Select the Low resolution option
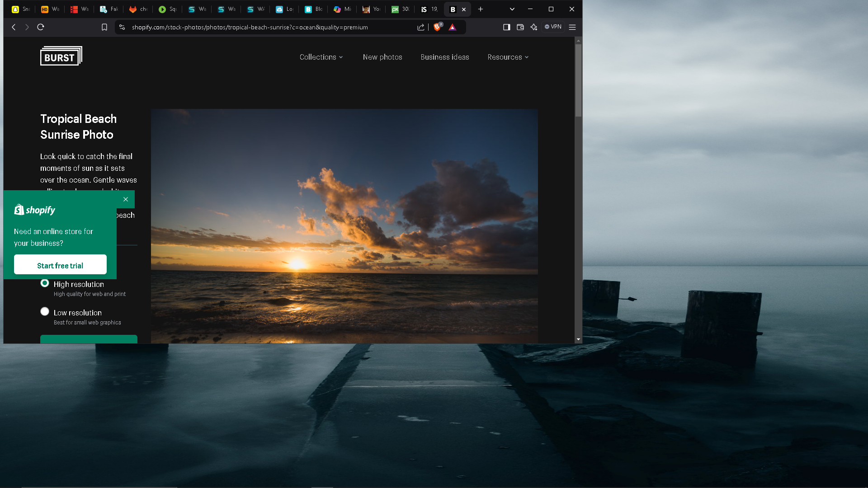The width and height of the screenshot is (868, 488). (x=45, y=312)
